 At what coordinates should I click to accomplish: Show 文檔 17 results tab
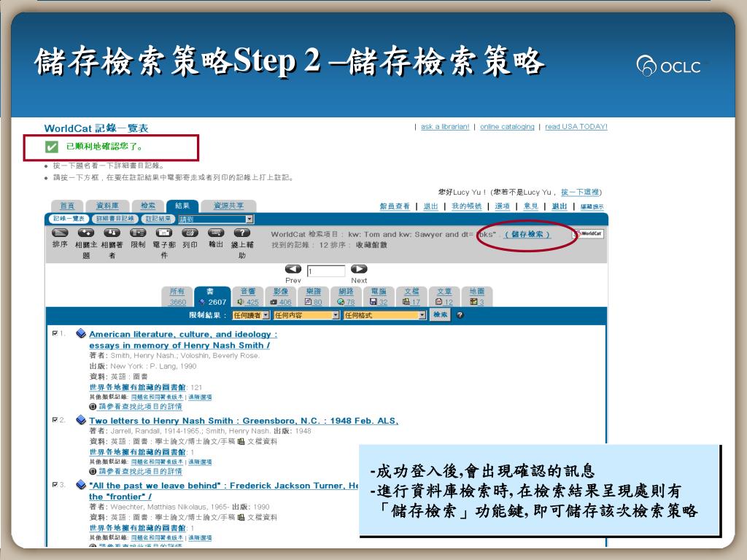click(411, 297)
